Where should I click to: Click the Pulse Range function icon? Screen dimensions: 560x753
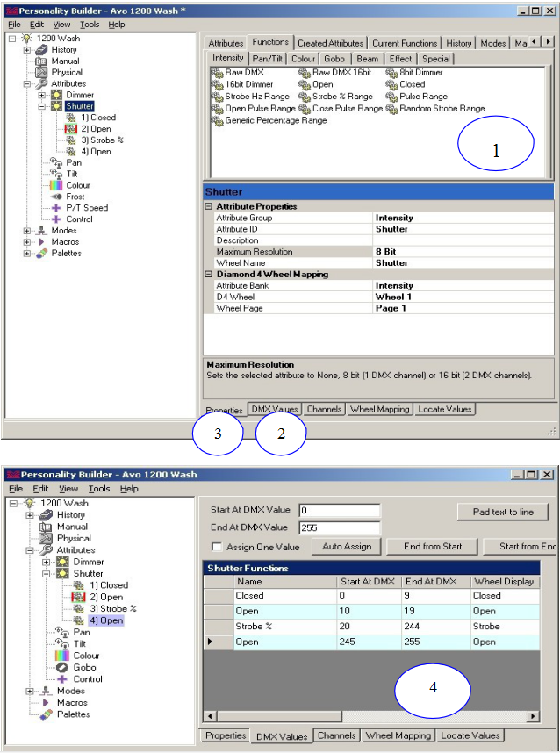[391, 97]
